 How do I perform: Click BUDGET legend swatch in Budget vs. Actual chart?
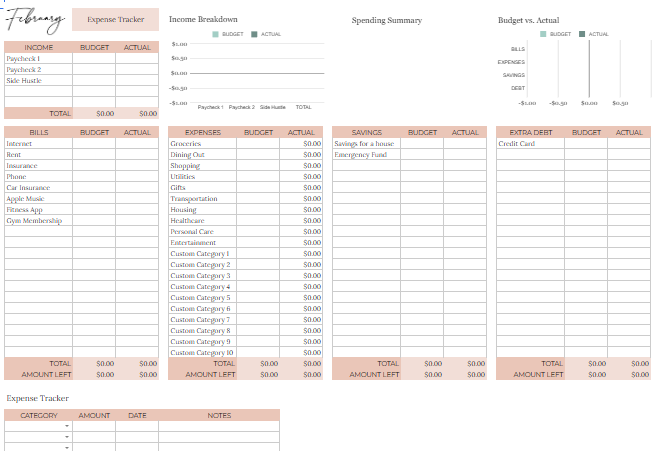tap(543, 34)
